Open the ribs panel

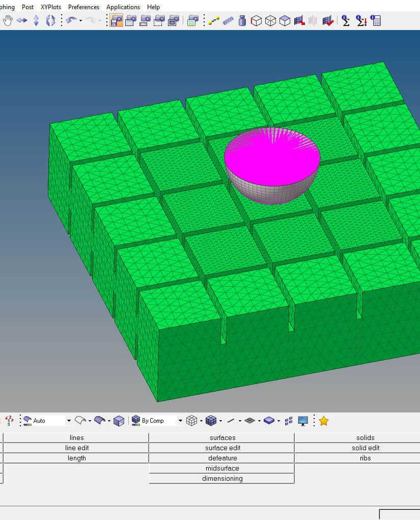click(358, 458)
